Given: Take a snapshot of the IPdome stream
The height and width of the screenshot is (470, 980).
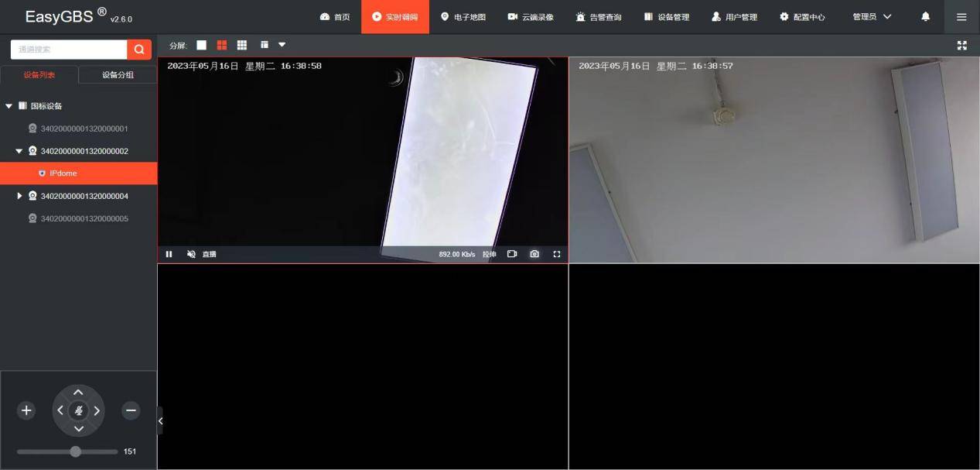Looking at the screenshot, I should (x=534, y=253).
